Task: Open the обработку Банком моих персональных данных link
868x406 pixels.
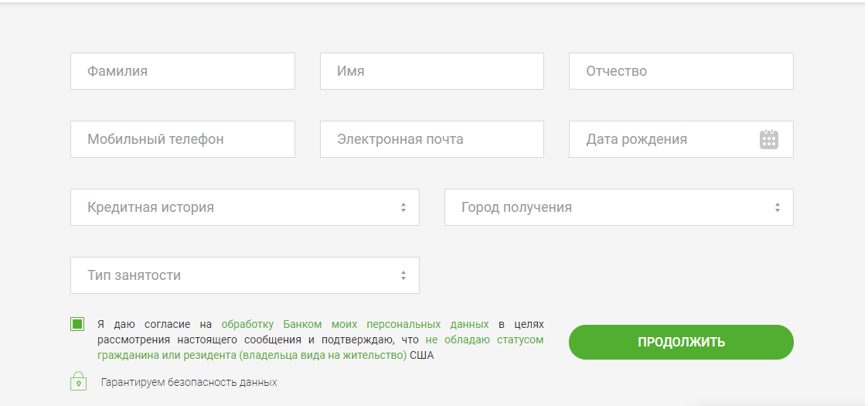Action: (x=355, y=324)
